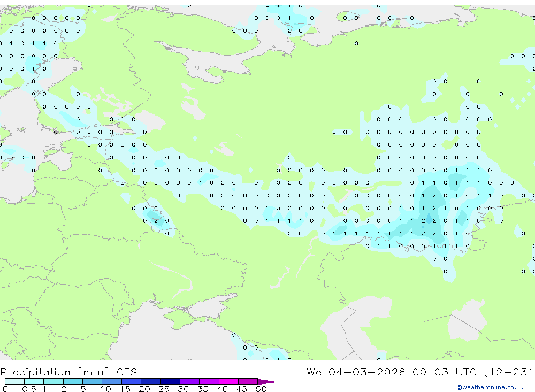This screenshot has width=535, height=392.
Task: Click the legend scale label '40'
Action: [x=222, y=389]
